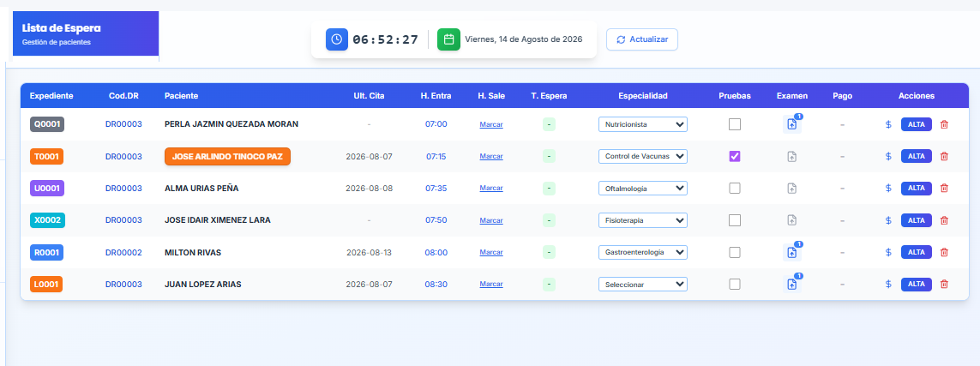This screenshot has width=980, height=366.
Task: Open exam upload for ALMA URIAS PEÑA
Action: 792,188
